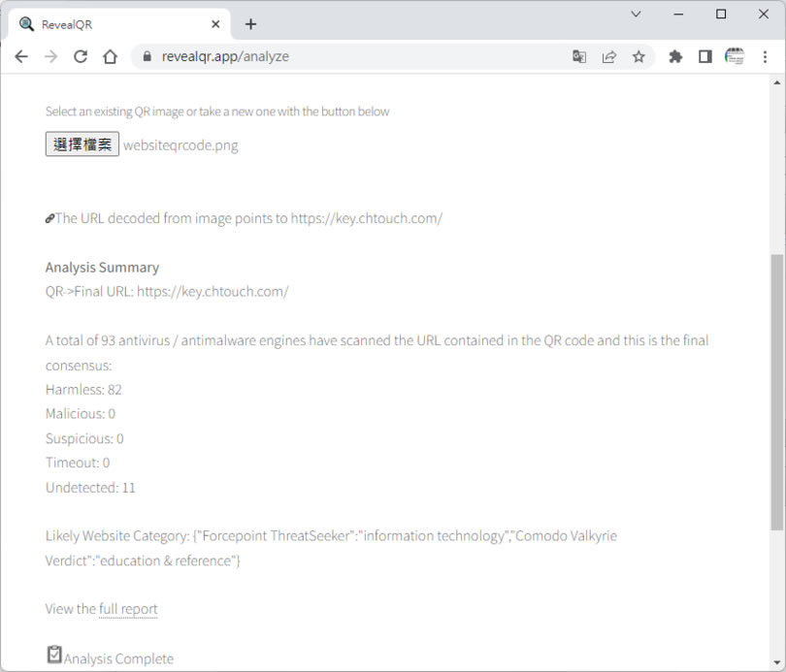Click the Undetected: 11 result

(x=90, y=488)
